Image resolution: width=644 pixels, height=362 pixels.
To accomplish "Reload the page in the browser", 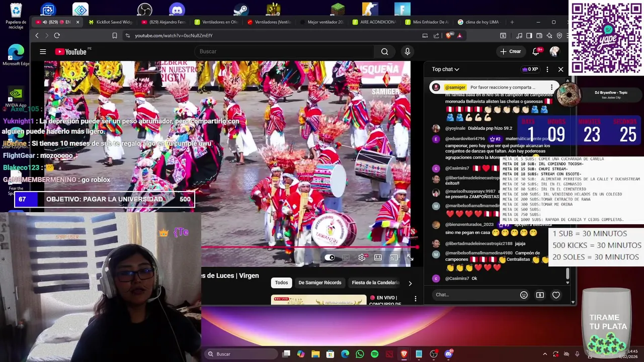I will 57,35.
